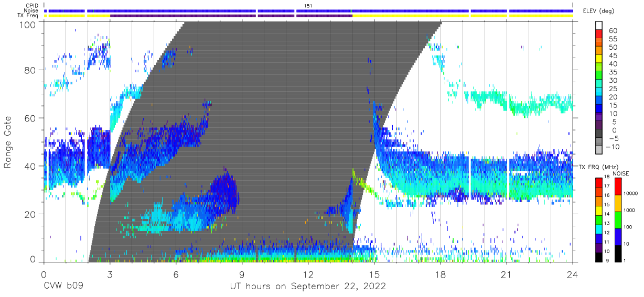This screenshot has height=297, width=644.
Task: Click x-axis tick label 24
Action: [x=573, y=274]
